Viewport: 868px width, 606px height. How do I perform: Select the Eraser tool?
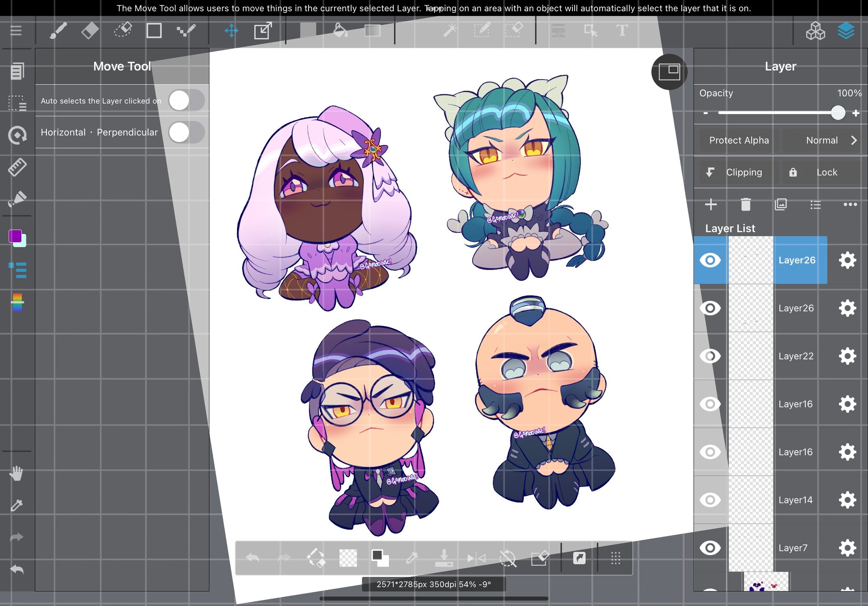(x=90, y=30)
